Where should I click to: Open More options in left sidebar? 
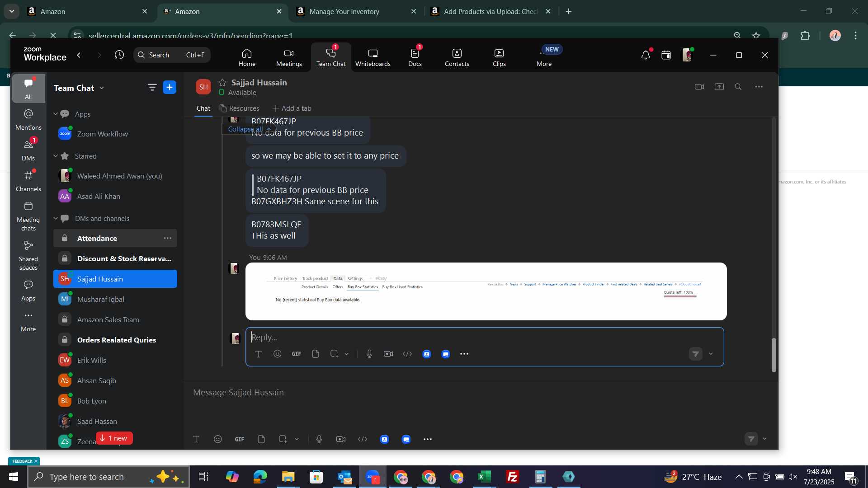(28, 321)
